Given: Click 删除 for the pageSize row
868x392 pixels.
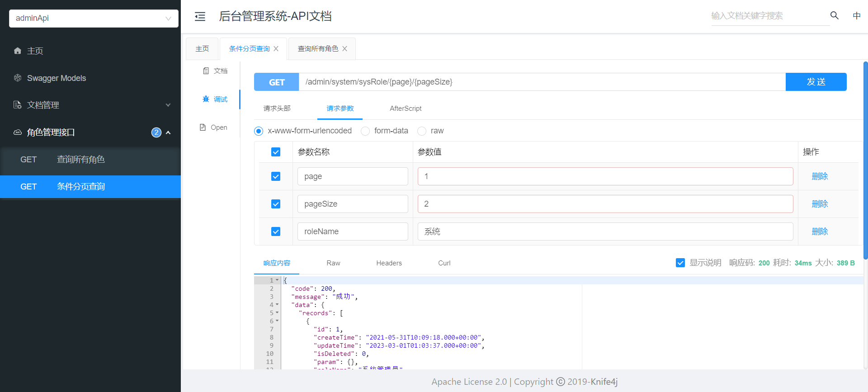Looking at the screenshot, I should coord(819,204).
